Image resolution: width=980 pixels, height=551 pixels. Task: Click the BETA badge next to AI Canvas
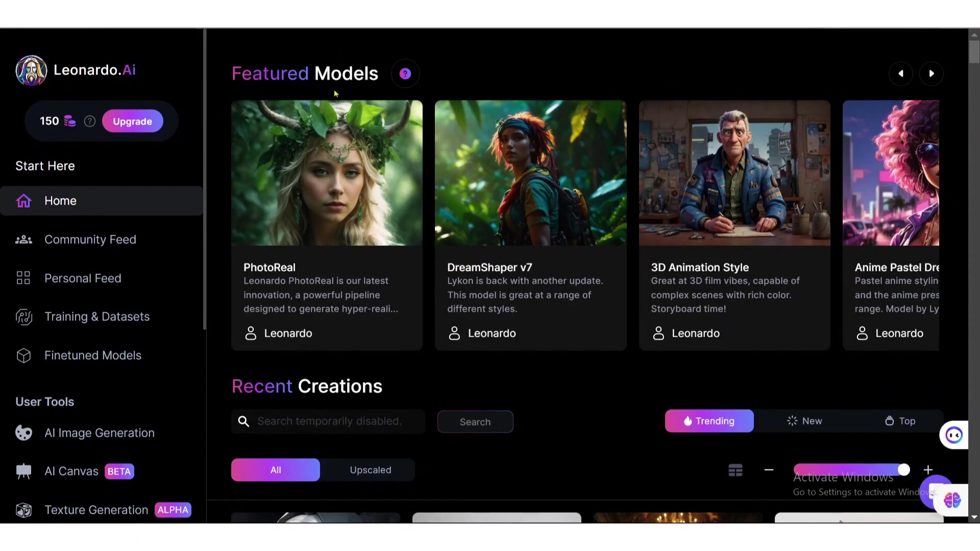119,471
